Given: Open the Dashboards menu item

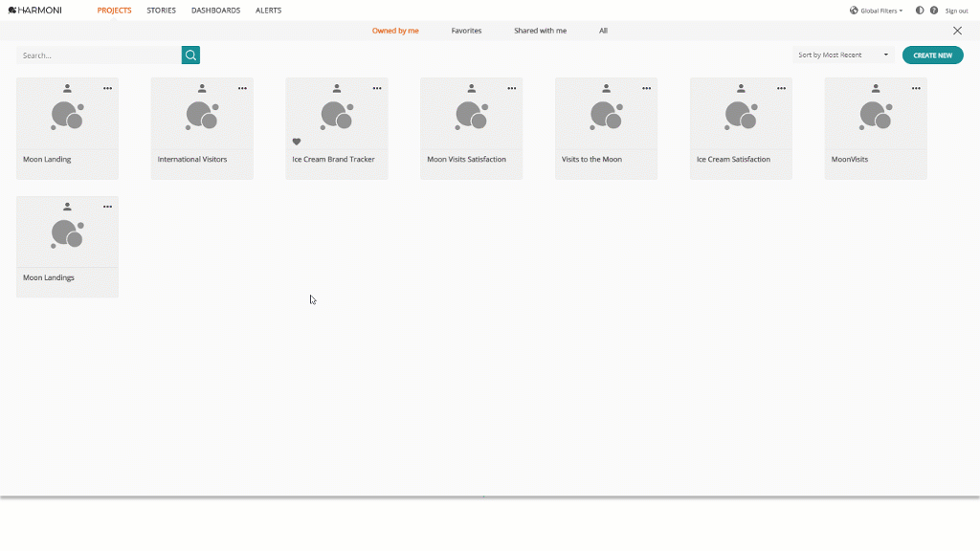Looking at the screenshot, I should (215, 11).
